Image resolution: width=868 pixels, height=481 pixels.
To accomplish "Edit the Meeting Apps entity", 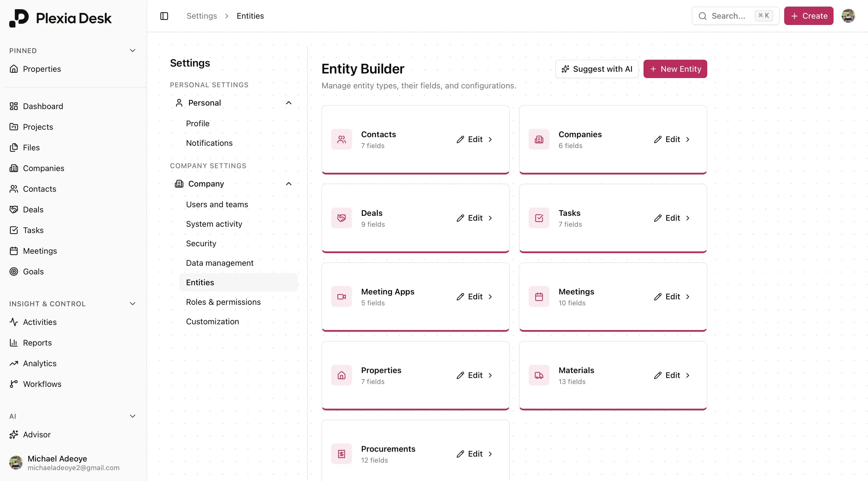I will 474,296.
